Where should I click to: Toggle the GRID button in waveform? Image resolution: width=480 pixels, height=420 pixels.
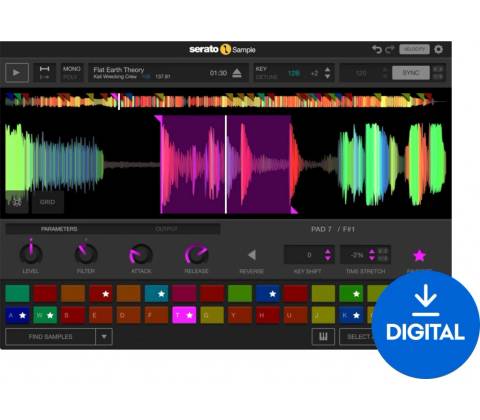[48, 202]
